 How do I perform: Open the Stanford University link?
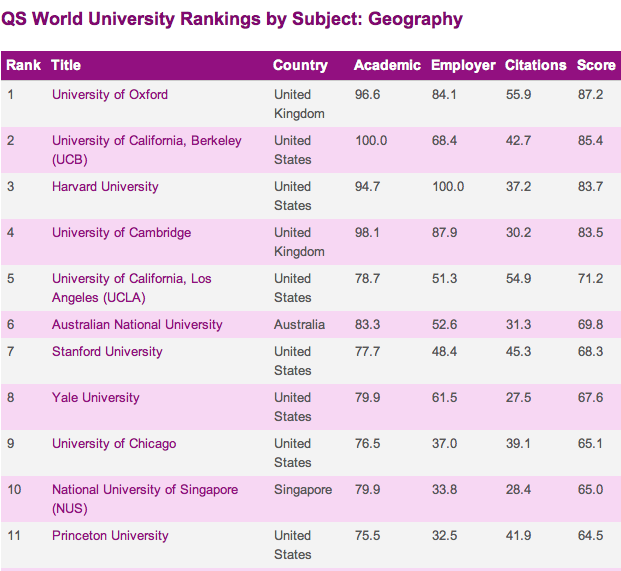click(x=107, y=352)
